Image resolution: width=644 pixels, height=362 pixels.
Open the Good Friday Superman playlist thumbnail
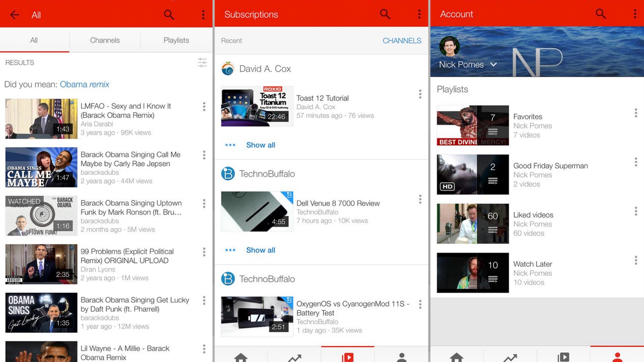[x=473, y=174]
